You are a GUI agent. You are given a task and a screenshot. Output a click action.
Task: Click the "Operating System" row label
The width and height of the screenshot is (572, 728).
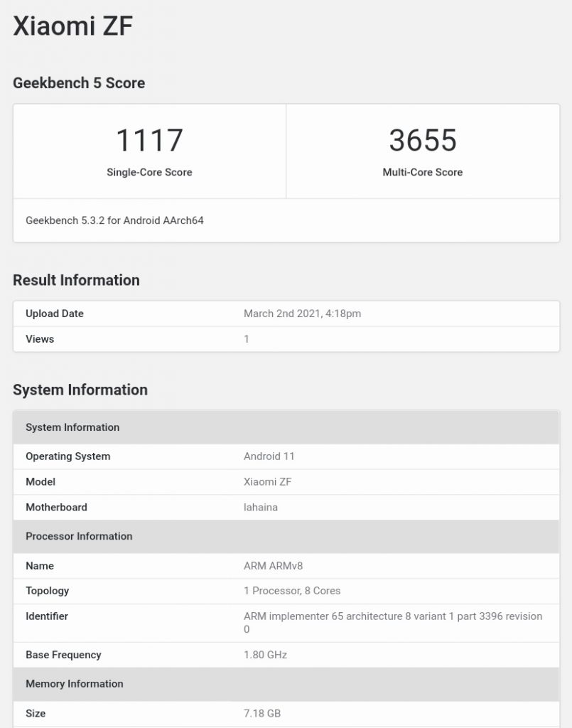68,456
